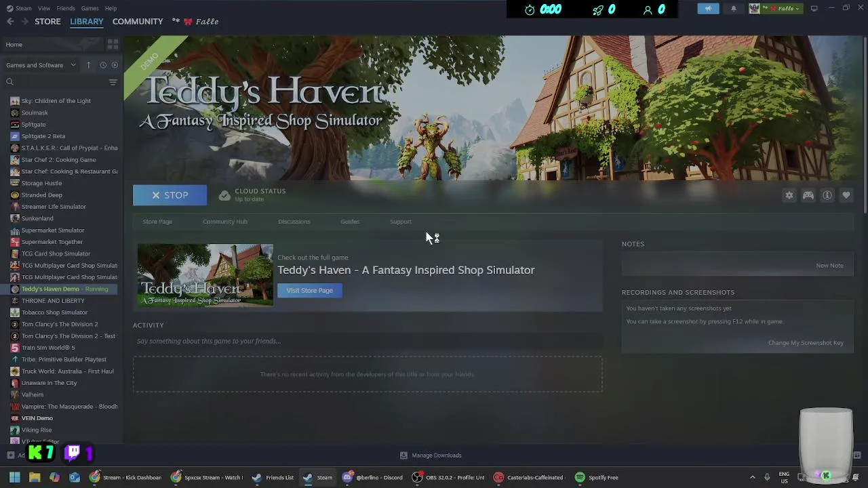Open the Discussions link
868x488 pixels.
pos(294,222)
